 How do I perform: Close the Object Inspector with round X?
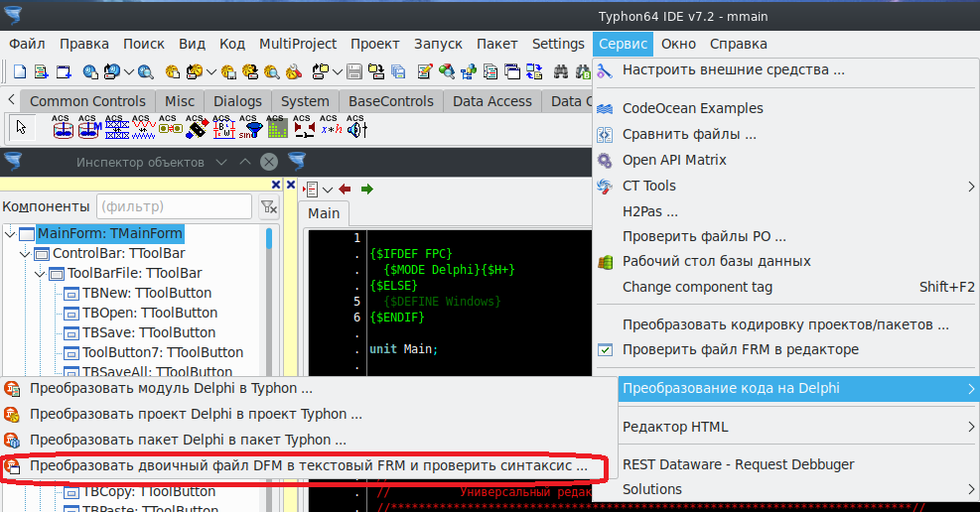(269, 163)
